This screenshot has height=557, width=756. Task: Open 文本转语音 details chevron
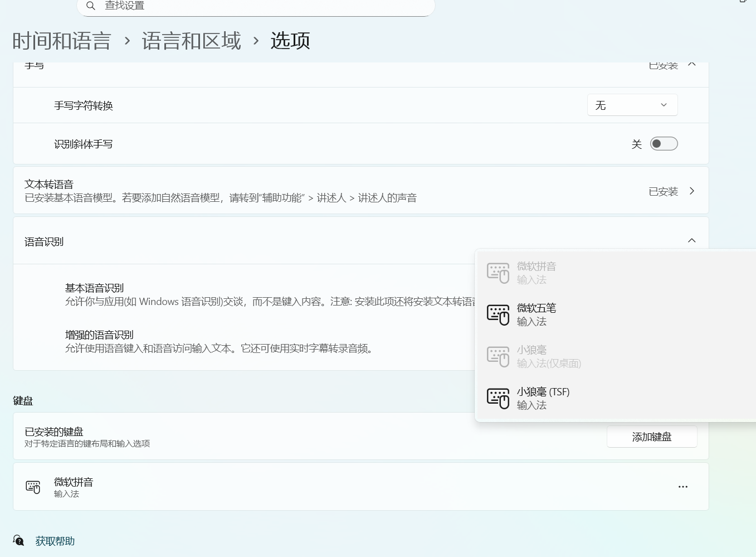click(x=692, y=191)
